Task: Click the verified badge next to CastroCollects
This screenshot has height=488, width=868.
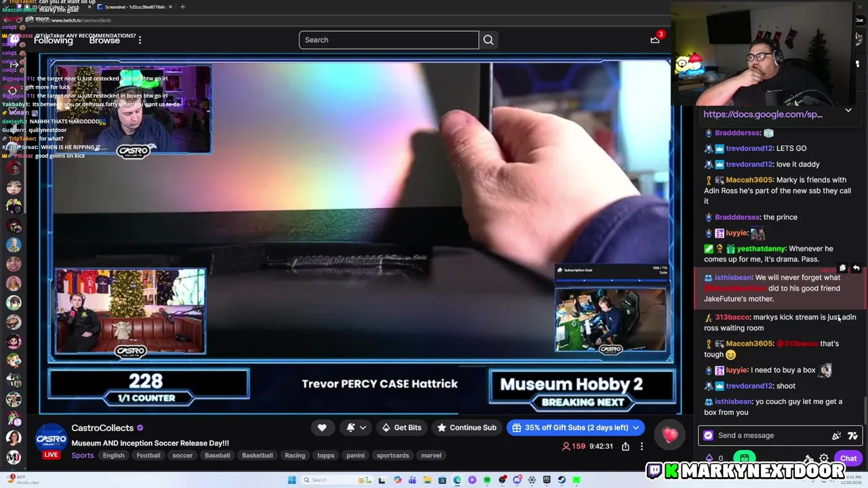Action: (140, 428)
